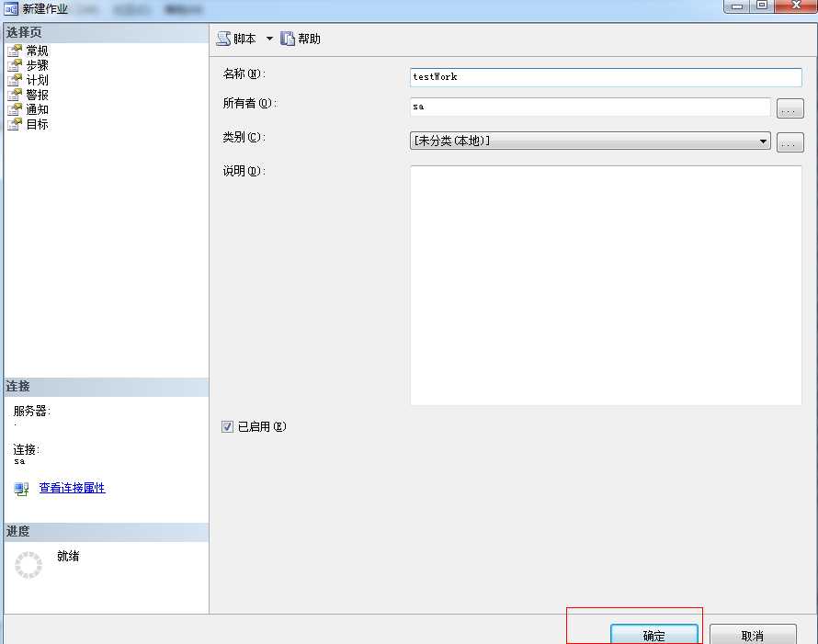818x644 pixels.
Task: Click the 所有者 field containing sa
Action: pos(590,107)
